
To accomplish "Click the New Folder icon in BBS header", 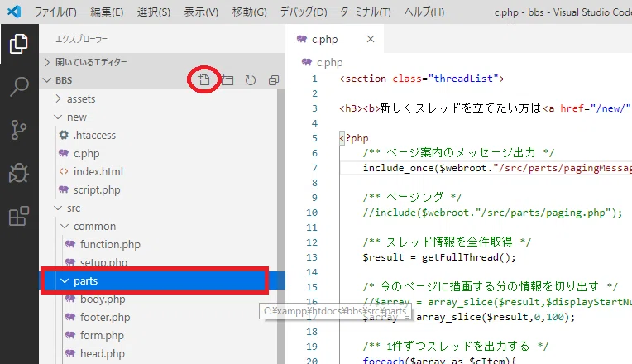I will pyautogui.click(x=227, y=79).
